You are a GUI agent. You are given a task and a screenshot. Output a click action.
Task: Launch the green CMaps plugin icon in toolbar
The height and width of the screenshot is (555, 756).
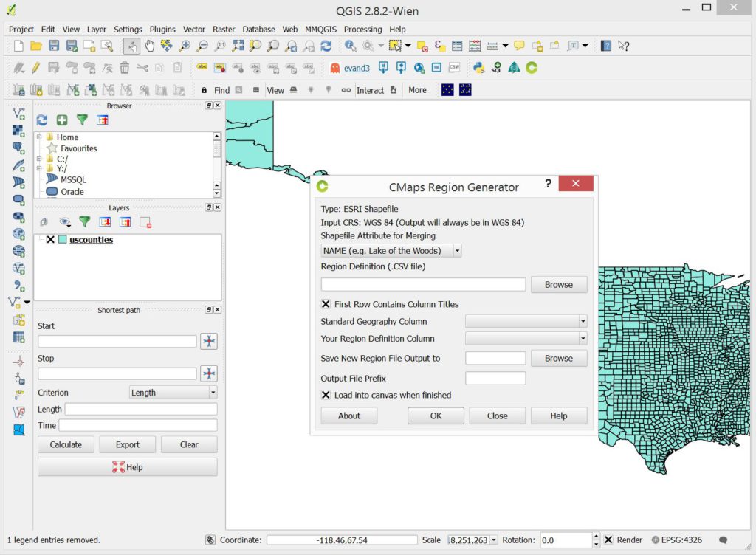[532, 68]
